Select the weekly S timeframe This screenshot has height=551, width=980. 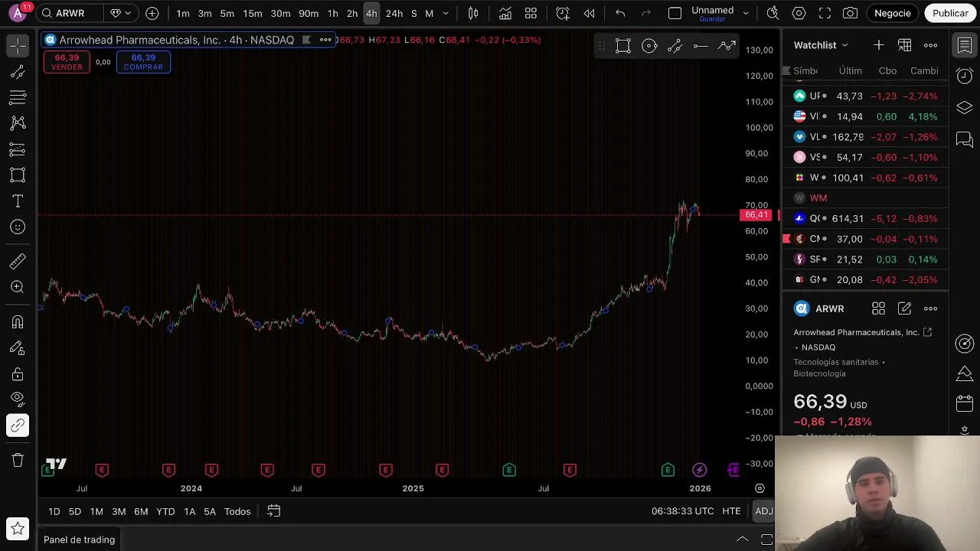(x=414, y=13)
